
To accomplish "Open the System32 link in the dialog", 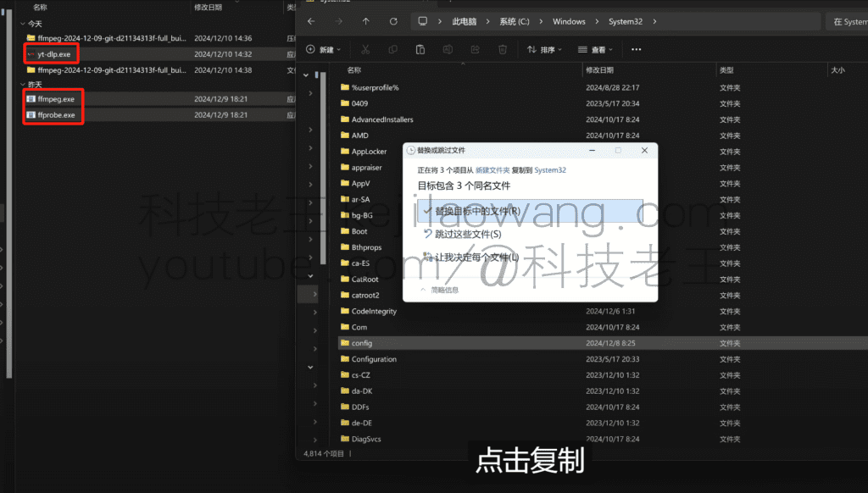I will 549,169.
